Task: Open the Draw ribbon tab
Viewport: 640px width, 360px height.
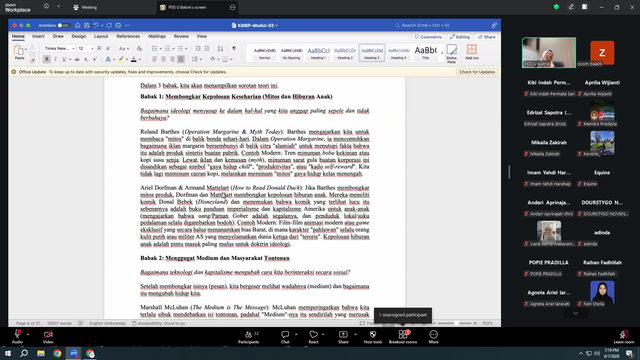Action: point(58,36)
